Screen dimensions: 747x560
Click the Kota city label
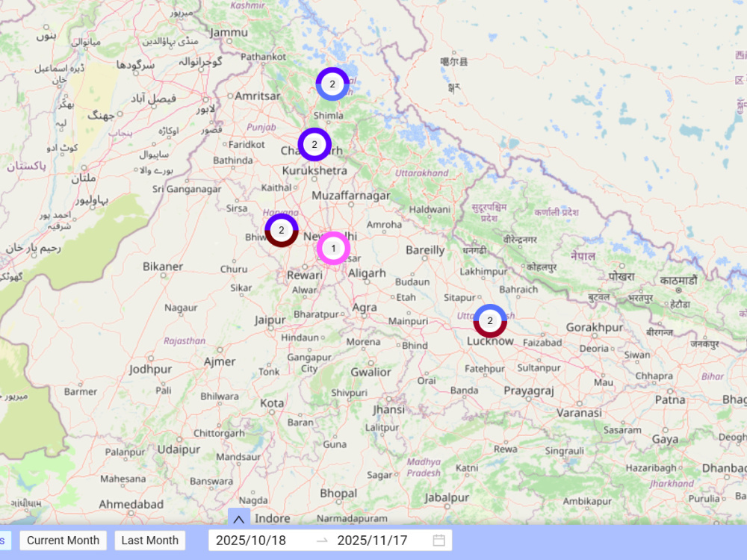pos(272,403)
